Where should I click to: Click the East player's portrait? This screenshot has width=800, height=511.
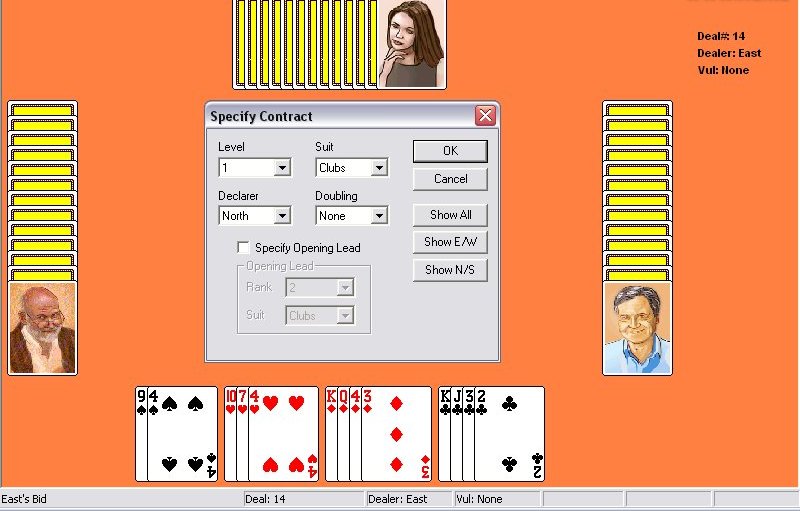pos(637,328)
